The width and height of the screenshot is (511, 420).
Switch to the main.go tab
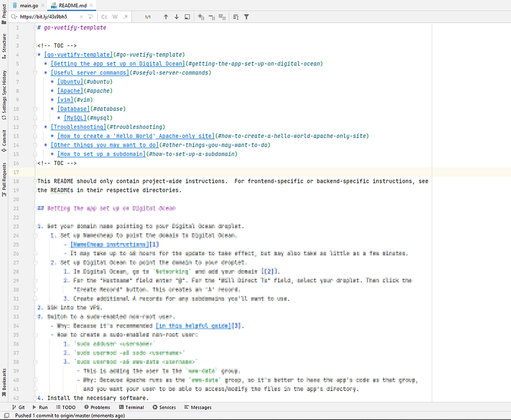[x=26, y=6]
